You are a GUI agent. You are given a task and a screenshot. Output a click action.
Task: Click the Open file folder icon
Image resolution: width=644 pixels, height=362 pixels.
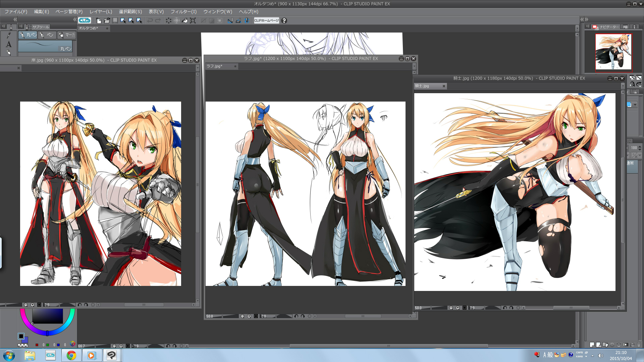(x=107, y=21)
